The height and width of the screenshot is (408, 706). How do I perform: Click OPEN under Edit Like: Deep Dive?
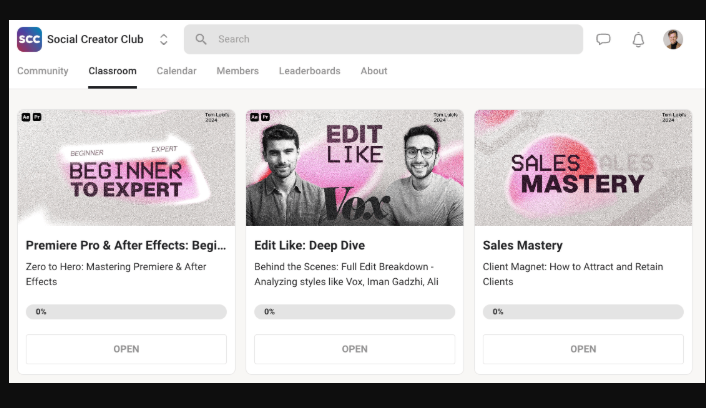point(354,349)
